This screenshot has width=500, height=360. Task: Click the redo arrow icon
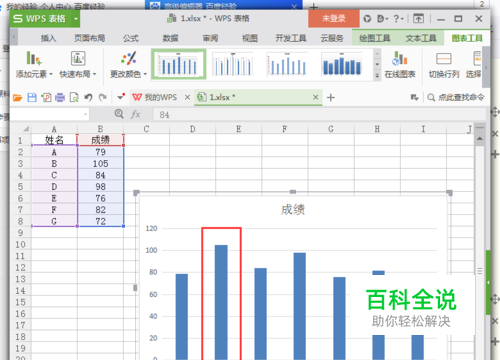[x=103, y=97]
